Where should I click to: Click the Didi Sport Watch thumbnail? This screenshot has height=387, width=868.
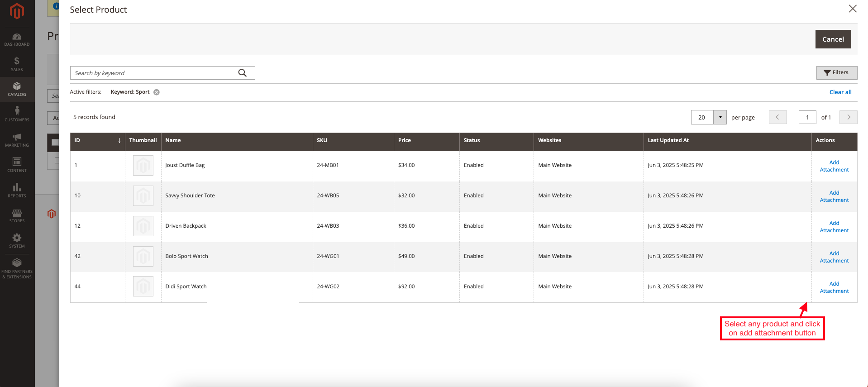tap(143, 287)
